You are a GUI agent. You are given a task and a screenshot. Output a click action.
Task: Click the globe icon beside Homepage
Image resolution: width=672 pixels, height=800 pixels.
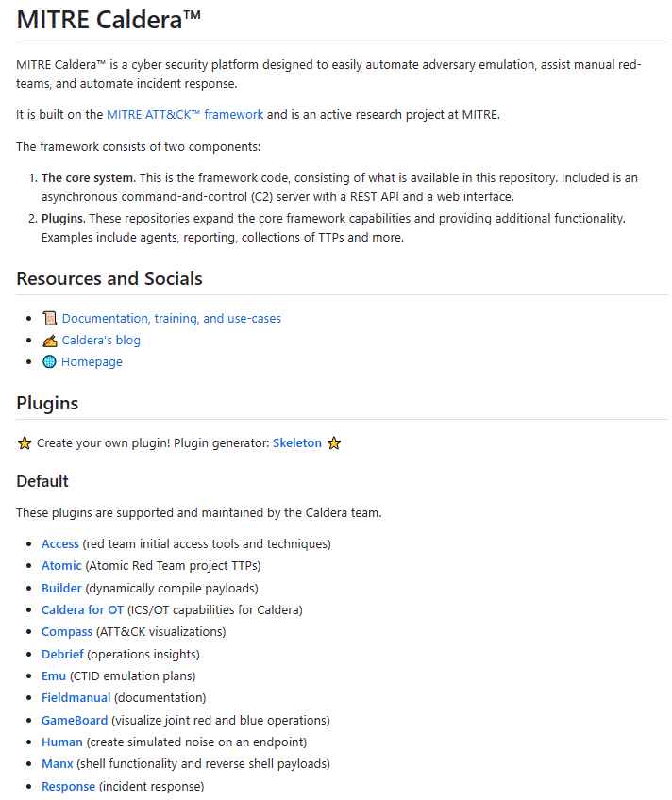point(49,361)
